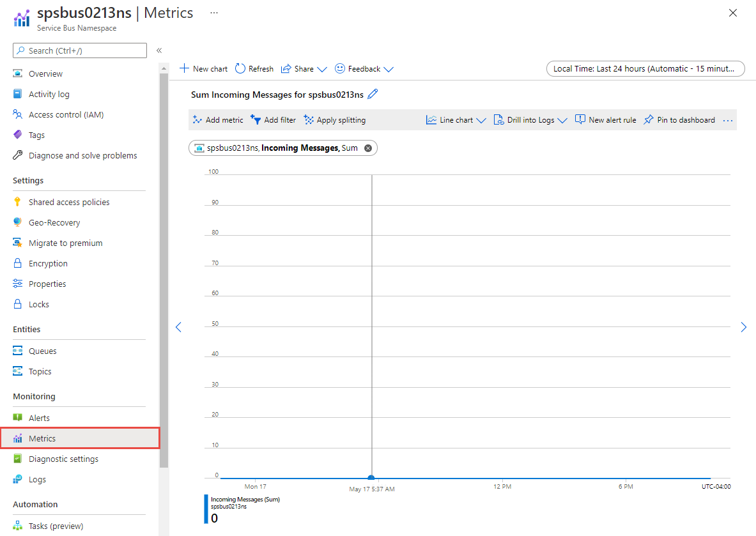Click the Topics icon
Viewport: 756px width, 536px height.
pos(18,371)
